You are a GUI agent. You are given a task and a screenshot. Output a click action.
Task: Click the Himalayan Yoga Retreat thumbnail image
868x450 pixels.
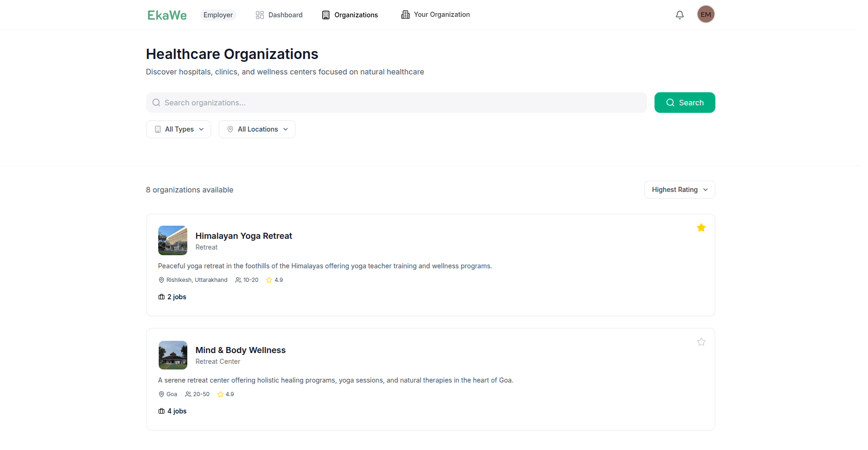[172, 240]
